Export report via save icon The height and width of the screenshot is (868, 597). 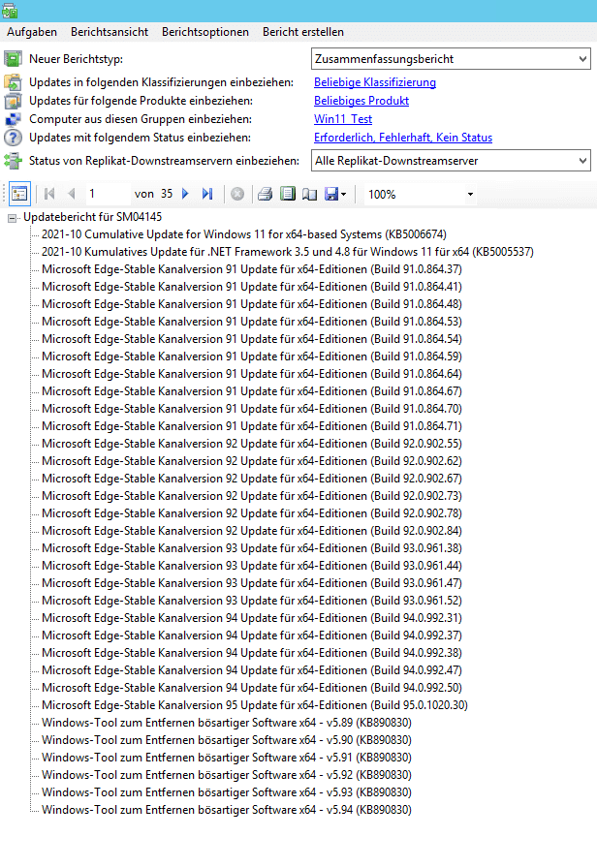335,194
